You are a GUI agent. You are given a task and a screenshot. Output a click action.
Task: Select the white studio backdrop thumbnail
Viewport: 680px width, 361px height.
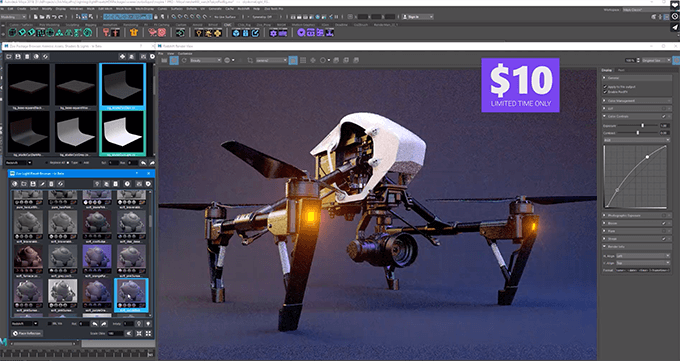click(x=122, y=134)
